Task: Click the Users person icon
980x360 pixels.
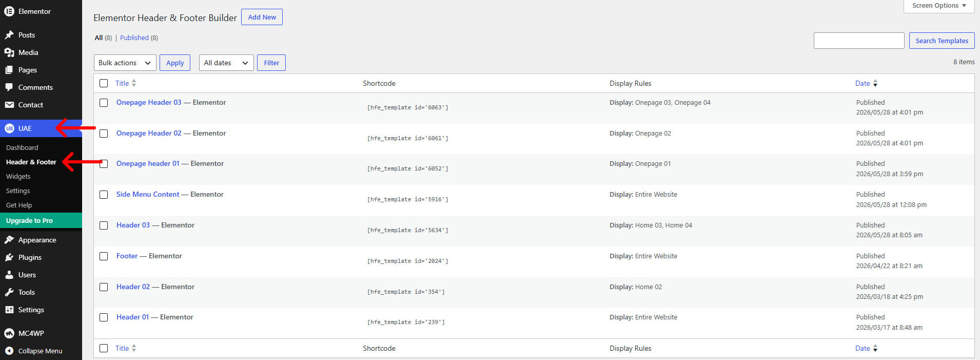Action: [9, 275]
